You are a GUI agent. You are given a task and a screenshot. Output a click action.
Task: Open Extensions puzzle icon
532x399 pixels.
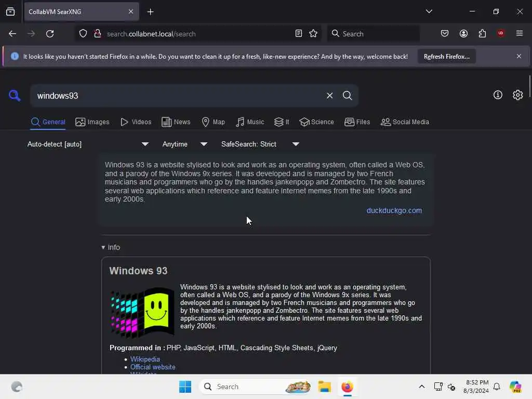click(482, 33)
